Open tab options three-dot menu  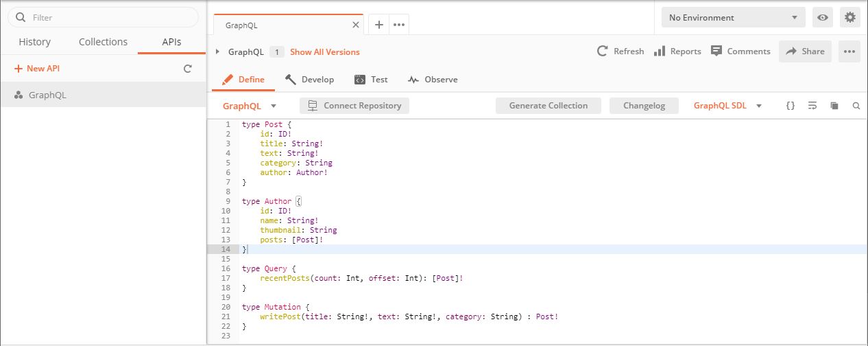tap(399, 25)
